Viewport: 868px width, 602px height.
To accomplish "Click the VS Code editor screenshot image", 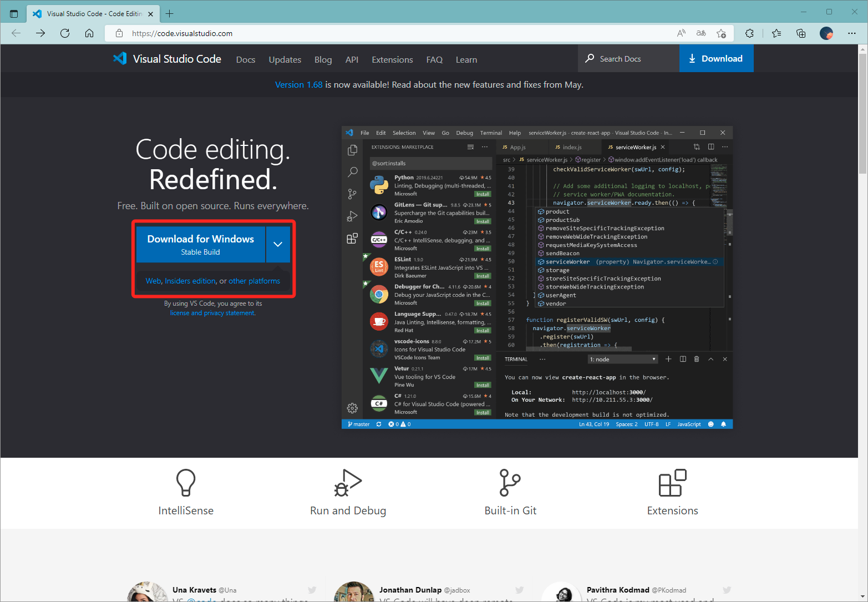I will coord(537,277).
